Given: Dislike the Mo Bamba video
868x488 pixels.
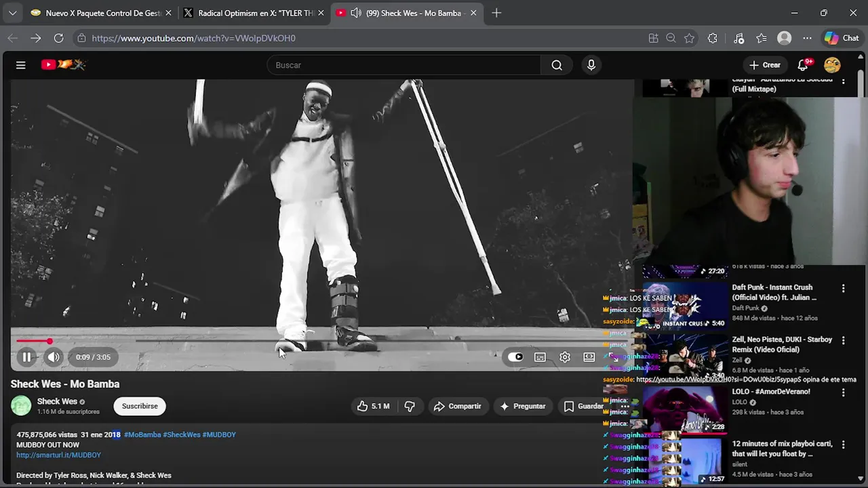Looking at the screenshot, I should (410, 406).
